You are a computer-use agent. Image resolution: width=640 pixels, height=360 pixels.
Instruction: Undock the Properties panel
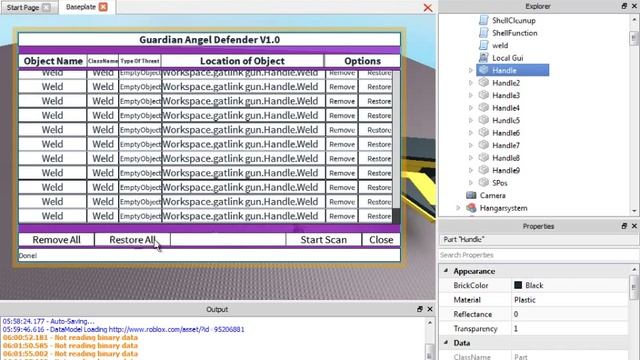point(624,226)
